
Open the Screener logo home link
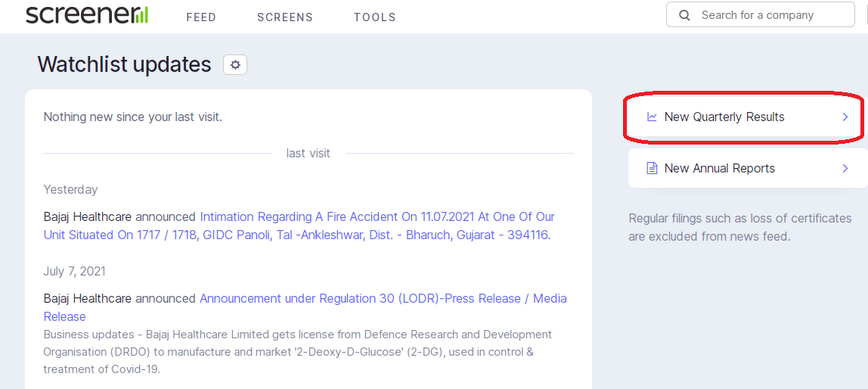tap(87, 14)
